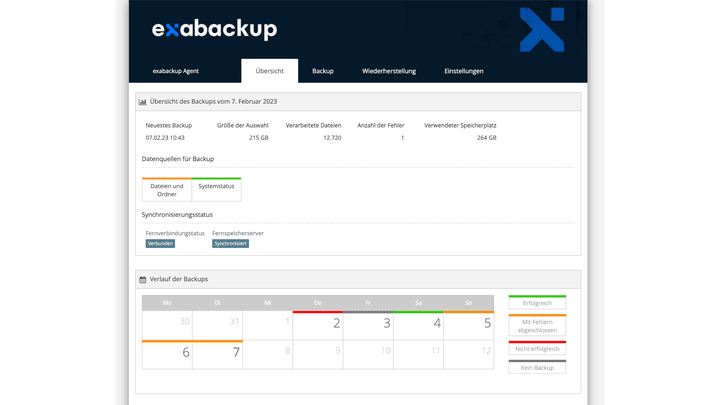Select calendar day 7 in the backup history
The image size is (720, 405).
[x=217, y=354]
